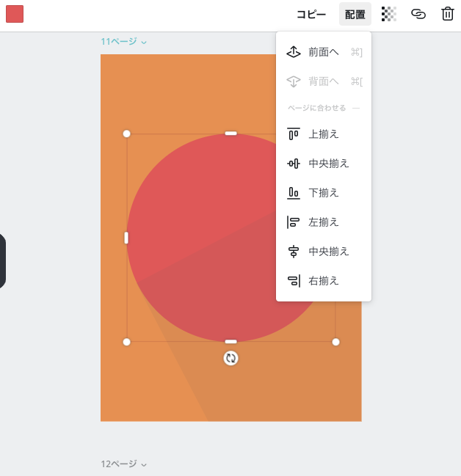Viewport: 461px width, 476px height.
Task: Select 背面へ menu entry
Action: click(x=324, y=81)
